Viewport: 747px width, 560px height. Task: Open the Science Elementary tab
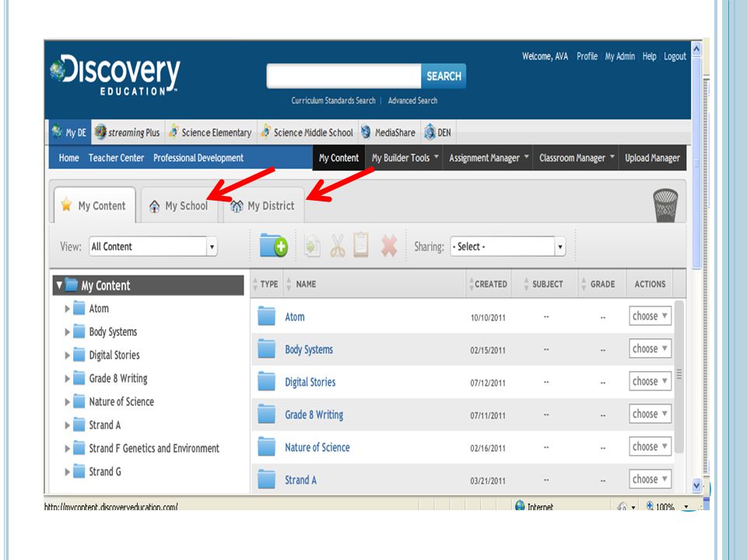(x=211, y=132)
